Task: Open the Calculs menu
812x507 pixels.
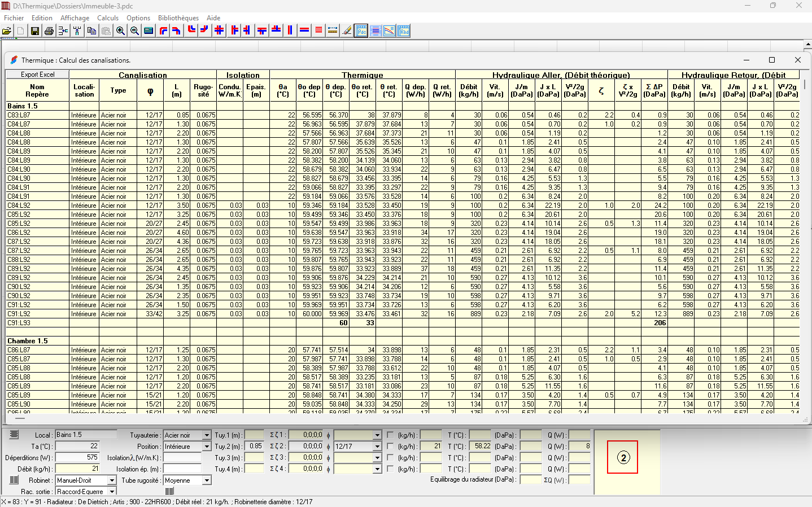Action: 107,18
